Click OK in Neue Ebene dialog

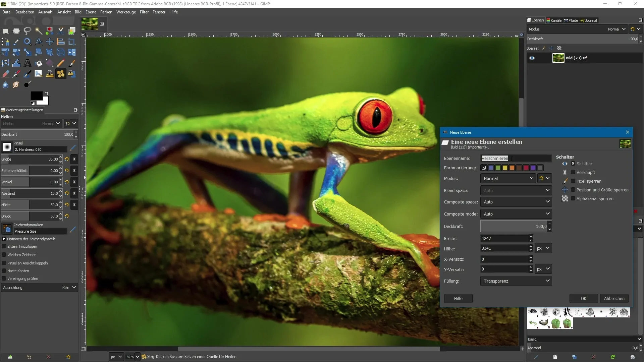584,298
